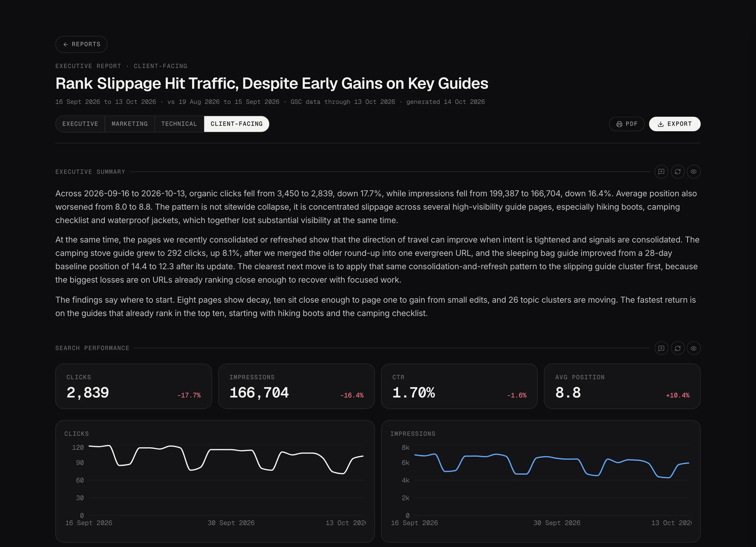
Task: Click the Search Performance section heading
Action: point(92,348)
